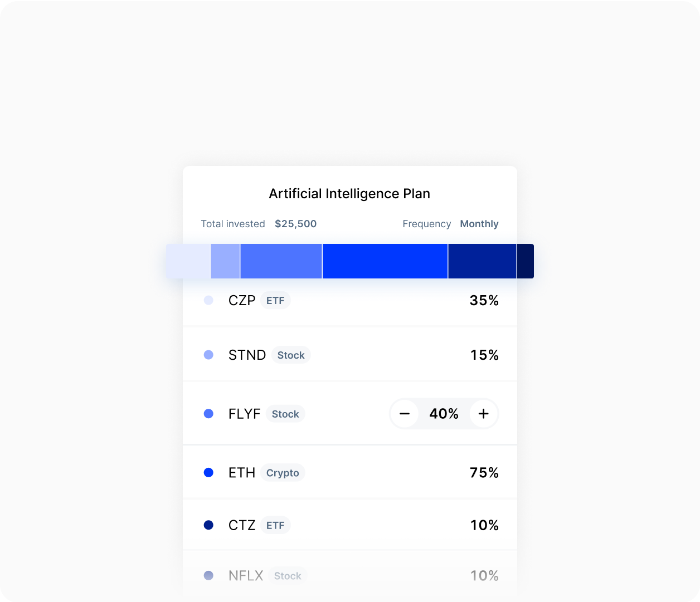Click the minus button for FLYF allocation

click(x=405, y=414)
